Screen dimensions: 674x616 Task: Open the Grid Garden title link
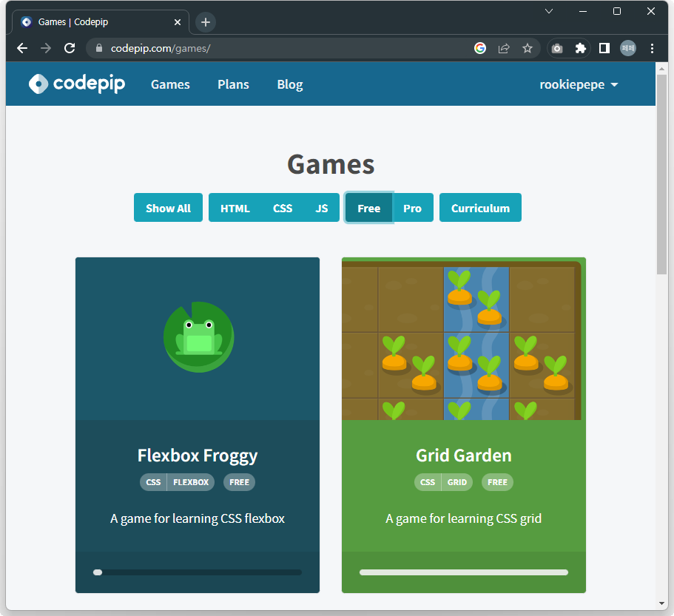464,456
